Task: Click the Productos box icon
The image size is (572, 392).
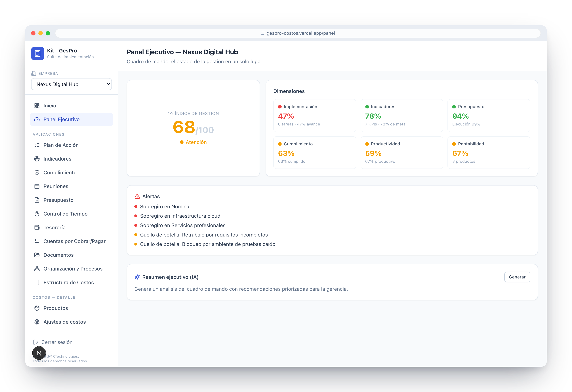Action: [37, 308]
